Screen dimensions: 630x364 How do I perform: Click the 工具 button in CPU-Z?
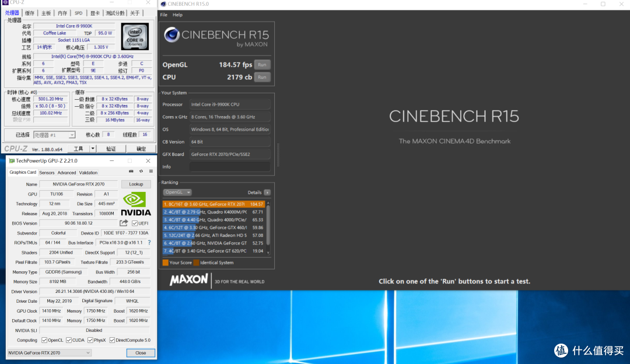pyautogui.click(x=78, y=149)
